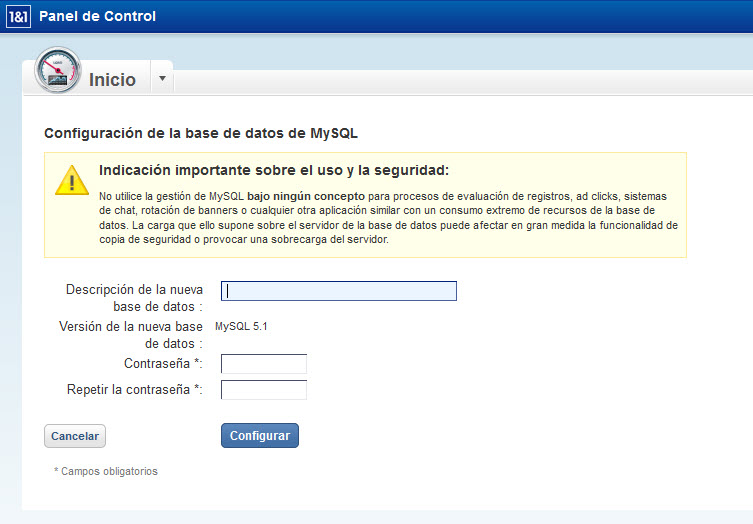This screenshot has height=524, width=753.
Task: Focus the database description input field
Action: [339, 291]
